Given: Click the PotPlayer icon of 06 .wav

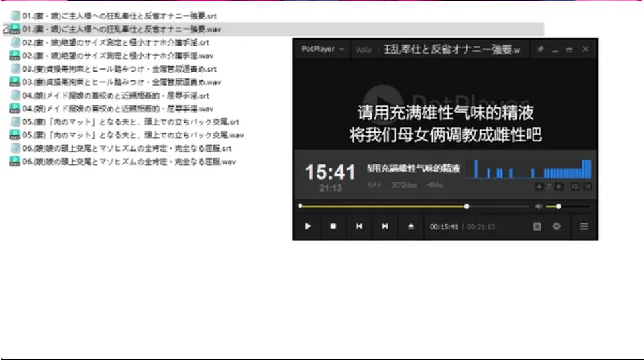Looking at the screenshot, I should coord(15,162).
